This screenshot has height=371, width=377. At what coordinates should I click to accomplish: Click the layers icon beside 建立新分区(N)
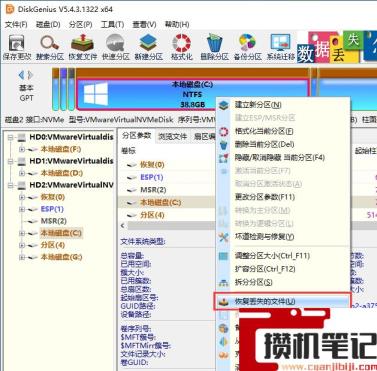pos(223,105)
